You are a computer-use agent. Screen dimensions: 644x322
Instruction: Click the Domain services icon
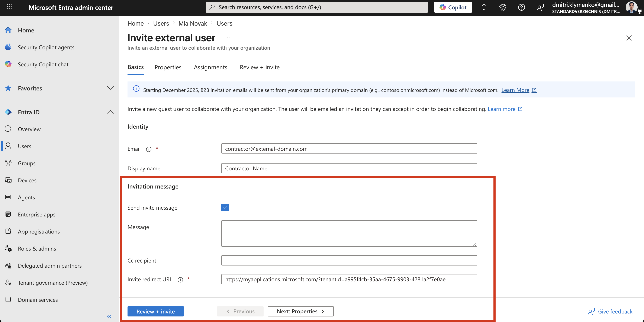[x=8, y=299]
